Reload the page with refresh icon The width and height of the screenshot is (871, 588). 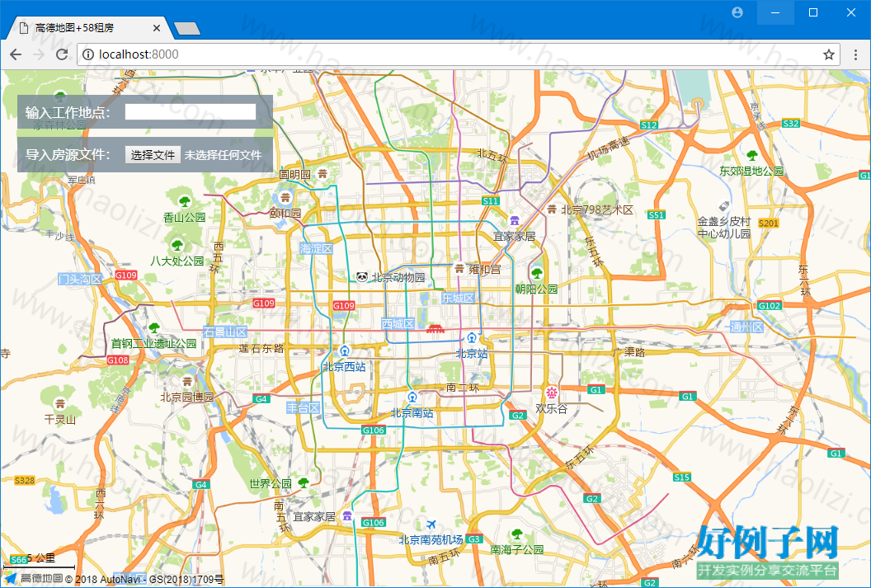pyautogui.click(x=62, y=54)
